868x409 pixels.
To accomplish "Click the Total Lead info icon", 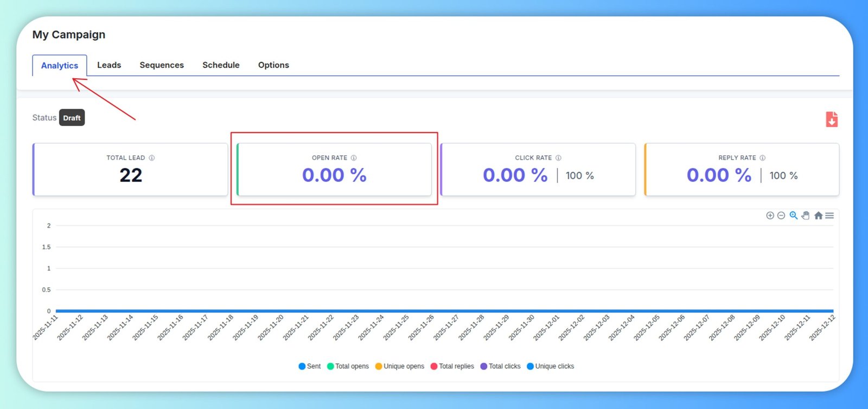I will 152,158.
